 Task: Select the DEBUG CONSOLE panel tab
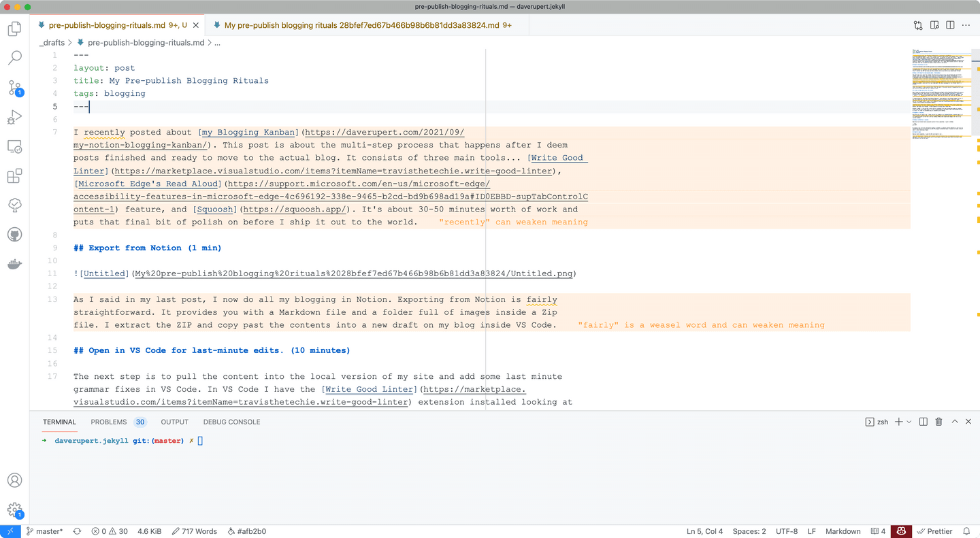(x=231, y=422)
